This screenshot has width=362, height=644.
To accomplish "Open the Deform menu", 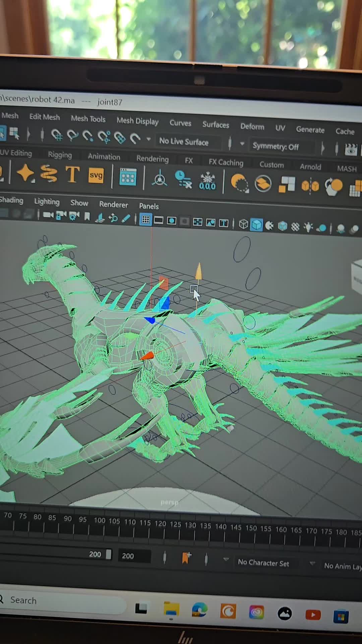I will (252, 126).
